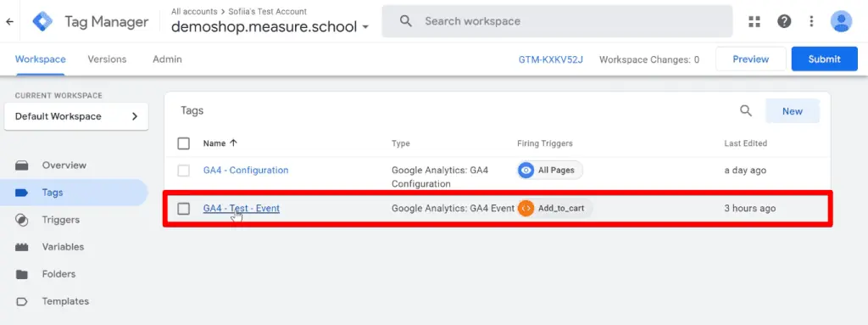Click the Triggers icon in the sidebar
This screenshot has height=325, width=868.
21,220
